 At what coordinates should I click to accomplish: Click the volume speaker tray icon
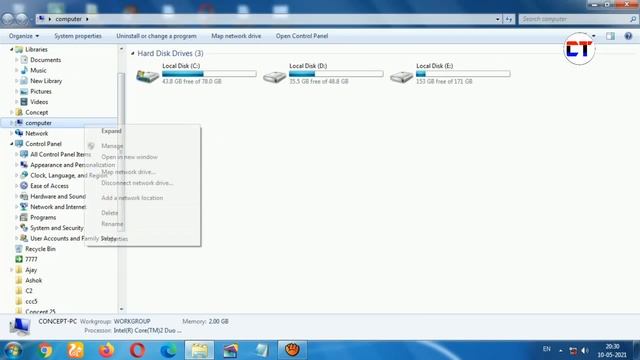tap(585, 350)
